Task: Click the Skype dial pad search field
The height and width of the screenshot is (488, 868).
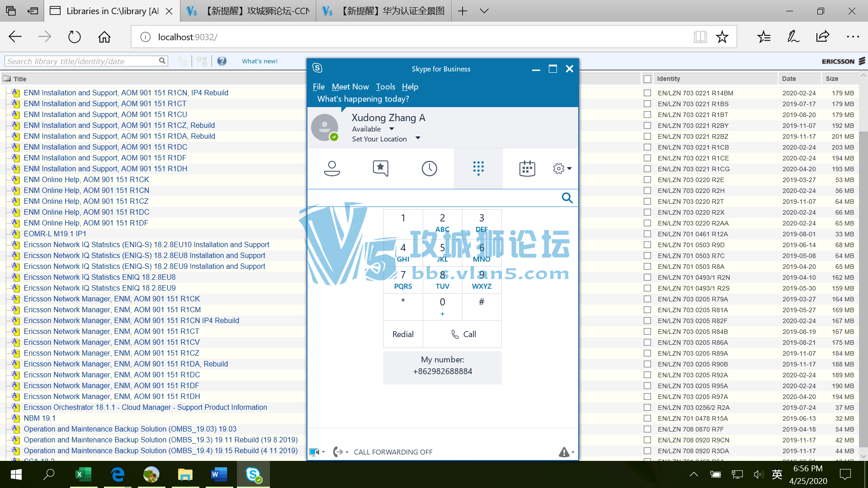Action: (x=434, y=198)
